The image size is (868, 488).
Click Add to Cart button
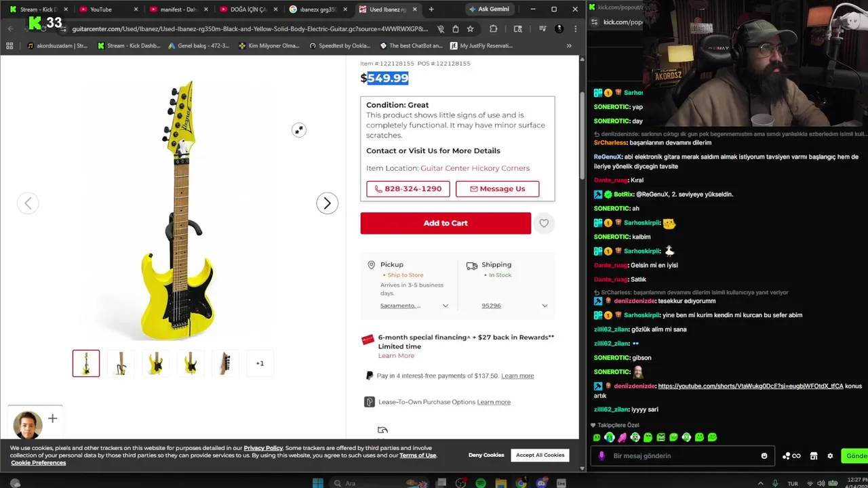[x=446, y=223]
